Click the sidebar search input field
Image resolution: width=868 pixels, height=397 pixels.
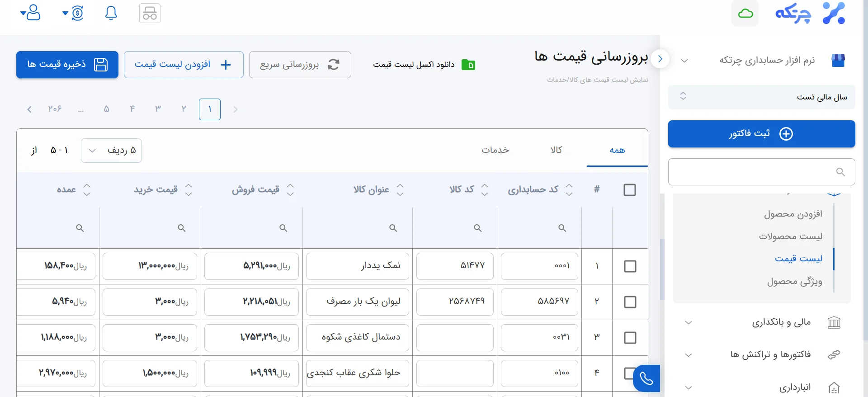coord(762,172)
